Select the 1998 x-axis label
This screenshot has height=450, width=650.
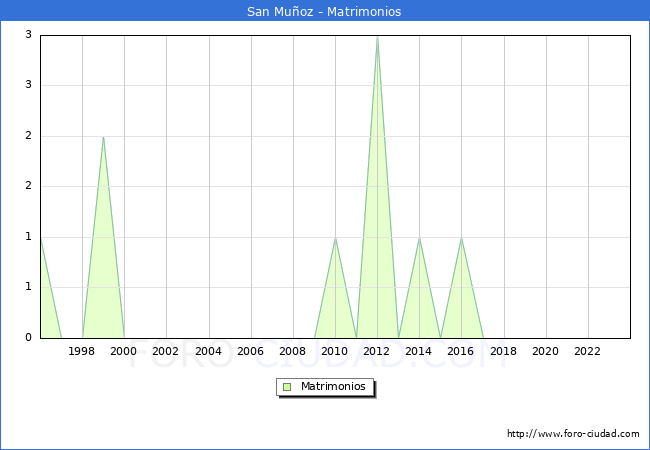coord(82,351)
